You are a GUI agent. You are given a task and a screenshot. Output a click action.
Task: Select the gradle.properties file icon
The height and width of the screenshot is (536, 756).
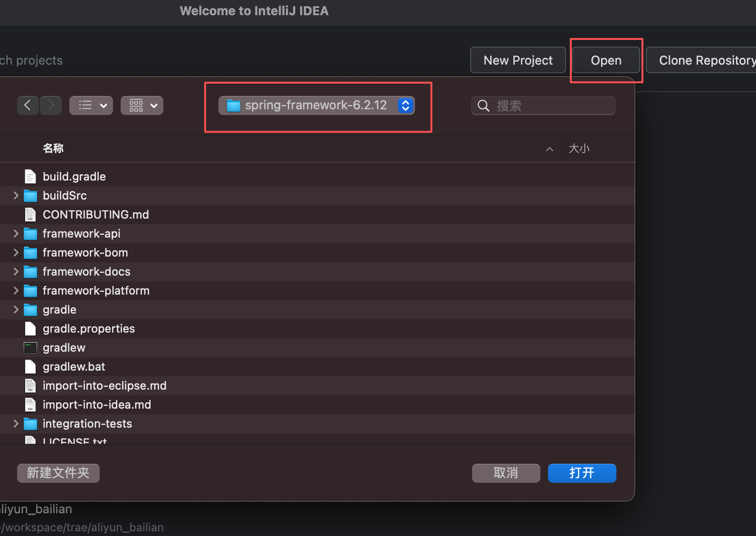pyautogui.click(x=30, y=328)
